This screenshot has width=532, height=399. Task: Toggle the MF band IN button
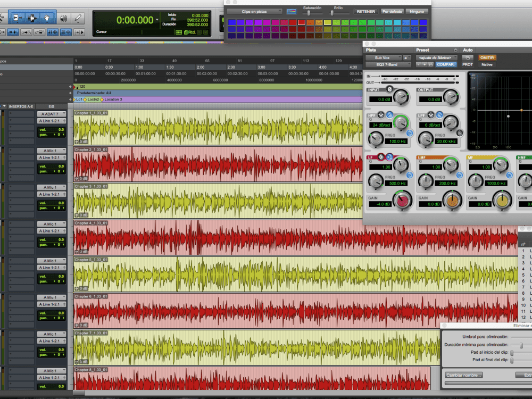509,175
